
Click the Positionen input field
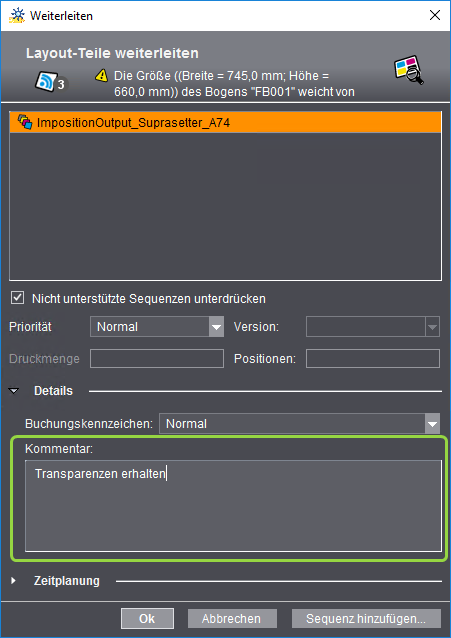point(372,358)
